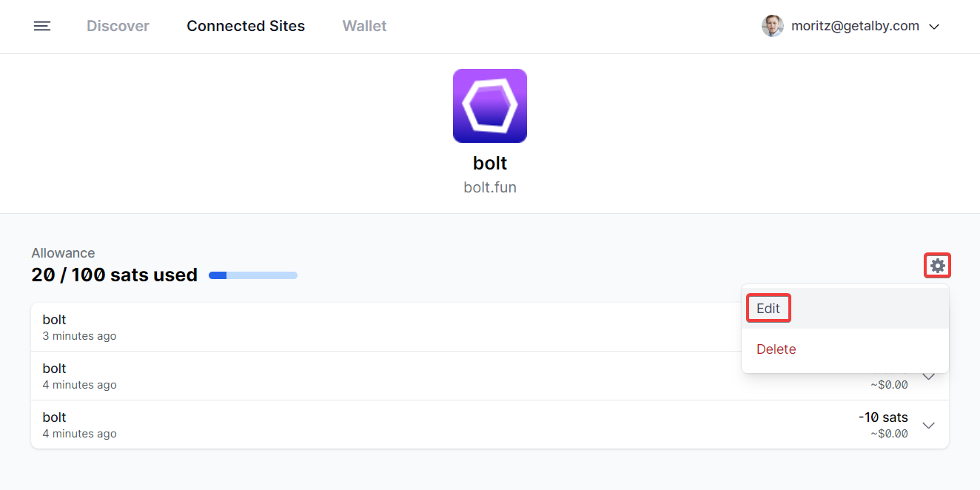Click the bolt.fun domain text
Screen dimensions: 980x490
pos(490,187)
